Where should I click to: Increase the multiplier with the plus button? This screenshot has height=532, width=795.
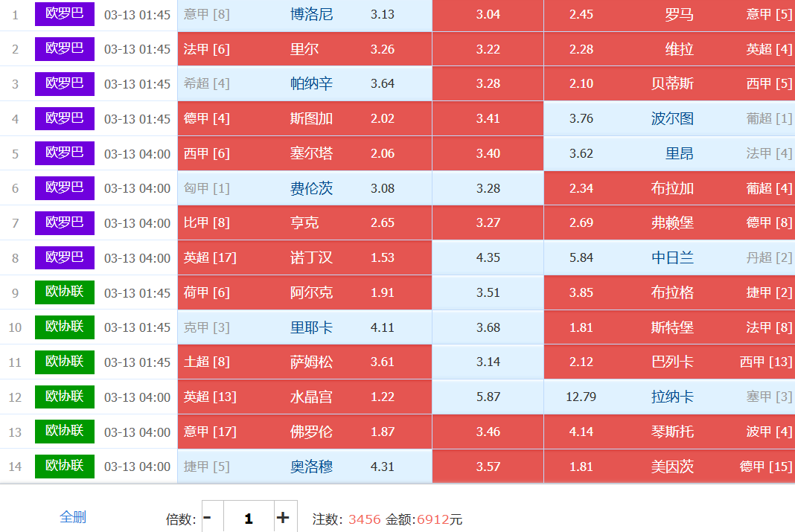coord(283,518)
